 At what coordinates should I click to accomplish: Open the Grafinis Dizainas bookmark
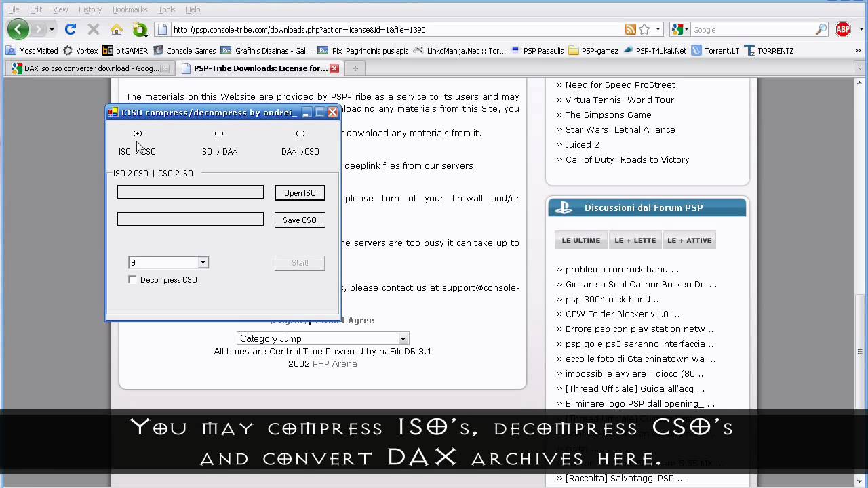[267, 51]
